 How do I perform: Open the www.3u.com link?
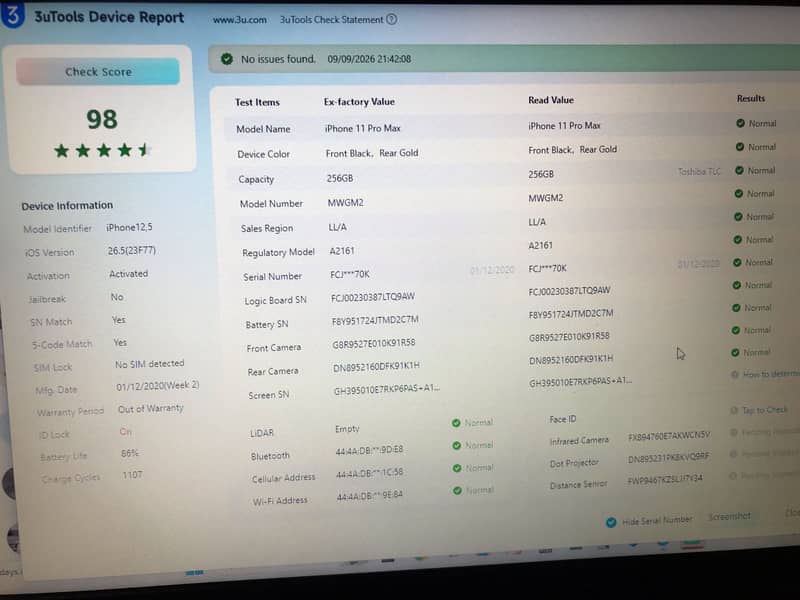tap(239, 20)
